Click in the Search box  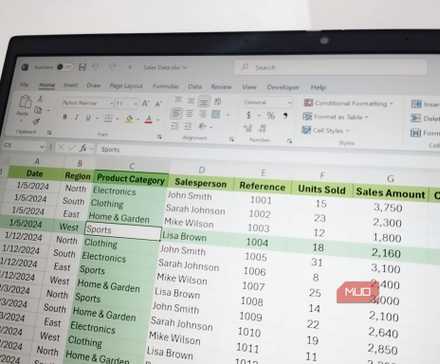[x=331, y=68]
